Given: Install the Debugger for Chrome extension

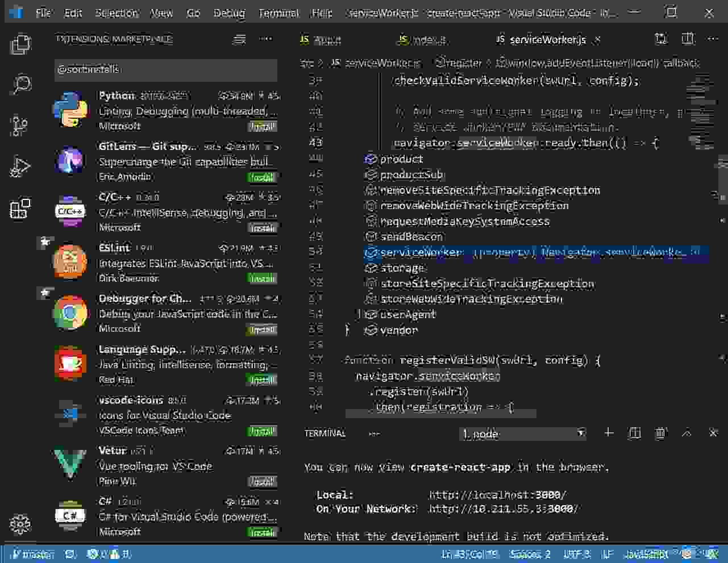Looking at the screenshot, I should [263, 329].
